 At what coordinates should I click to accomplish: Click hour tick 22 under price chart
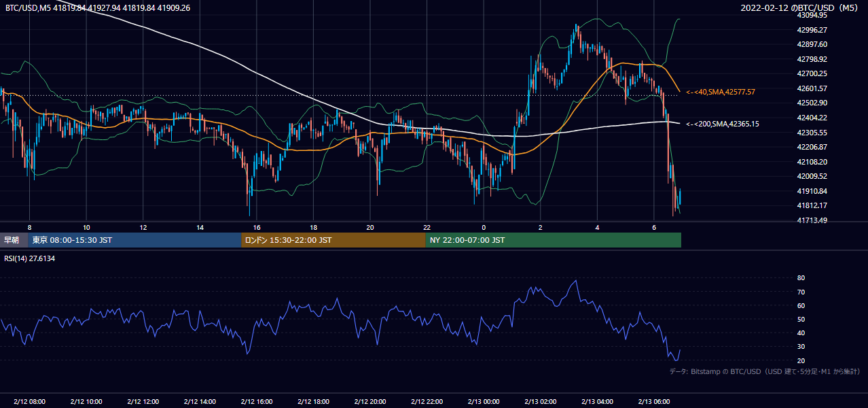(427, 227)
